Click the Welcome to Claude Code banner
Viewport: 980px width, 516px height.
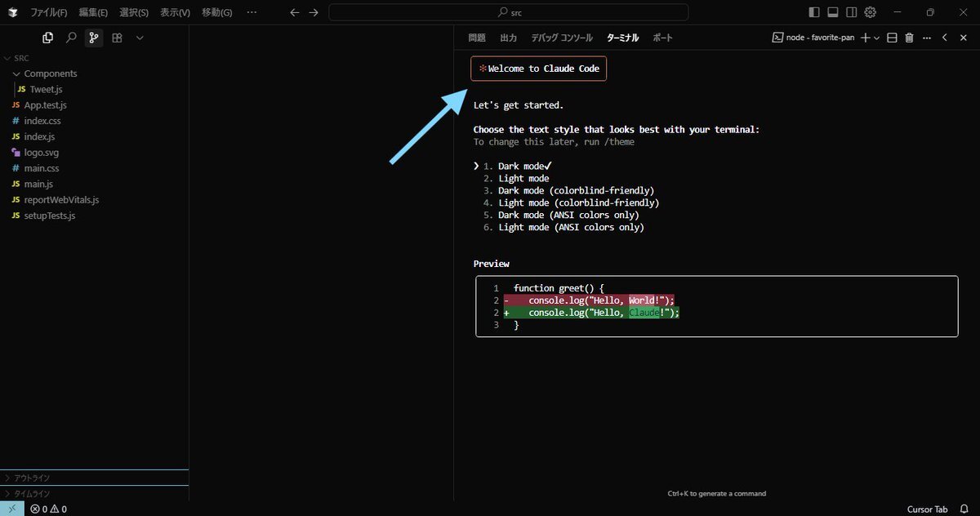(539, 69)
